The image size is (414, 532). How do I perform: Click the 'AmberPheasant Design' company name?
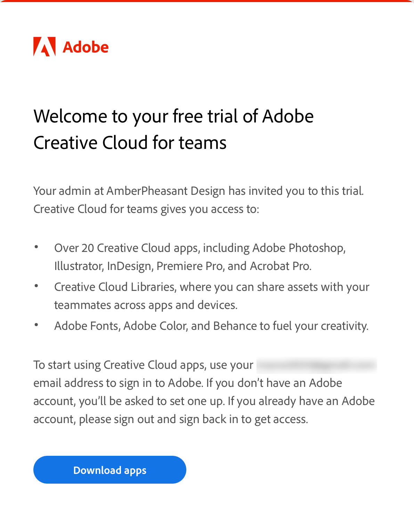point(166,191)
